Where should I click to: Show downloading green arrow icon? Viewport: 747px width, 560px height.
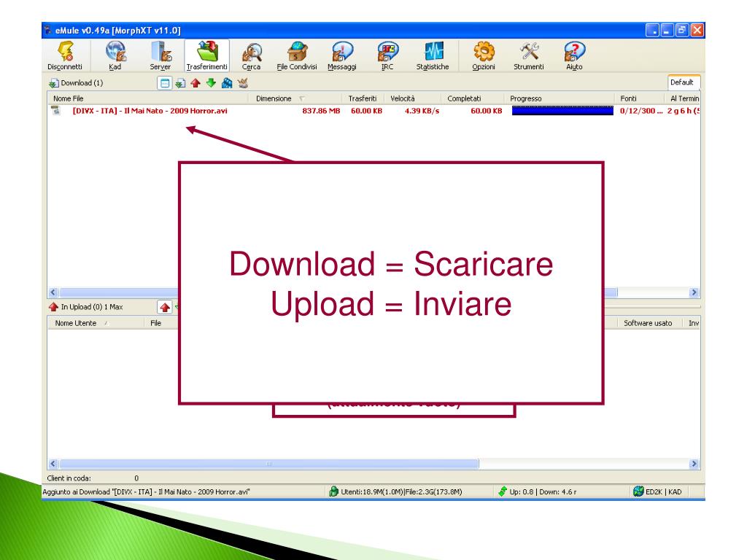(x=211, y=83)
